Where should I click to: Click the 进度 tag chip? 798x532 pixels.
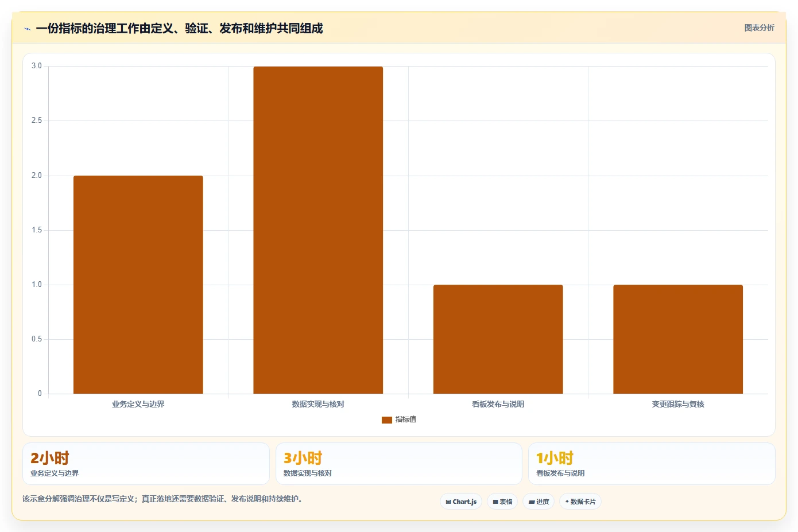(539, 502)
